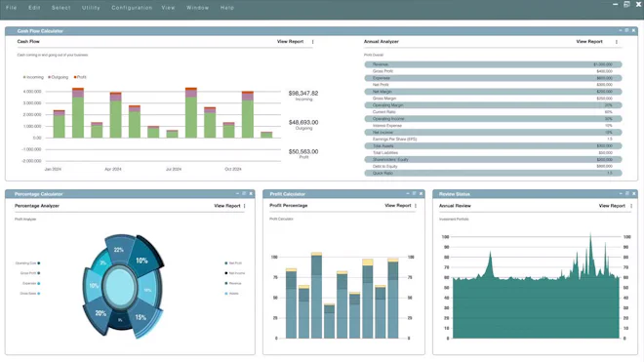This screenshot has width=644, height=362.
Task: Expand the Select menu
Action: coord(60,8)
